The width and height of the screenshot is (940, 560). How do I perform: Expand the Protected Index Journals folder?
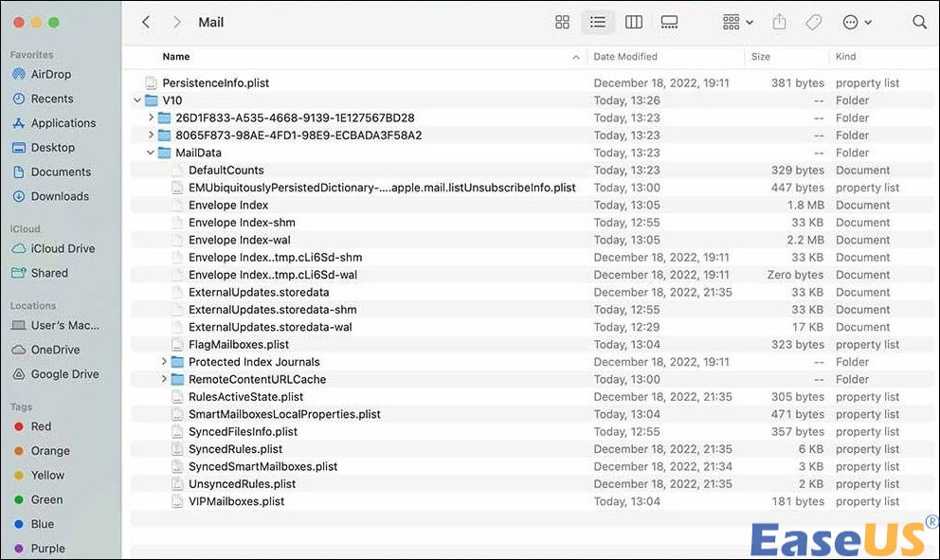(164, 362)
